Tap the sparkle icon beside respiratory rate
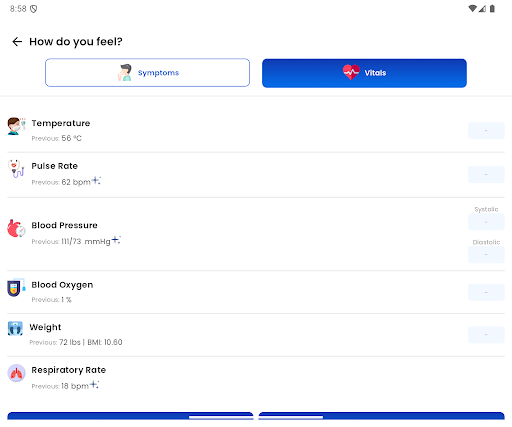Viewport: 512px width, 427px height. coord(95,384)
